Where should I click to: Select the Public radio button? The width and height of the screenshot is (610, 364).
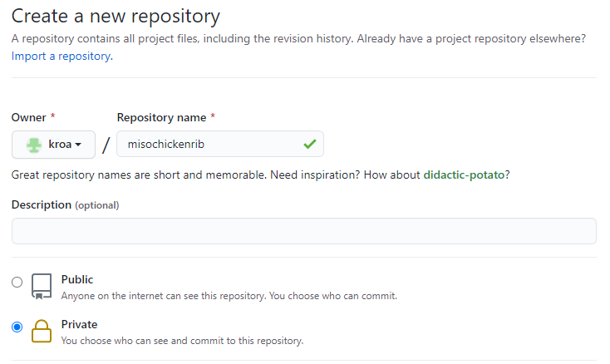17,282
